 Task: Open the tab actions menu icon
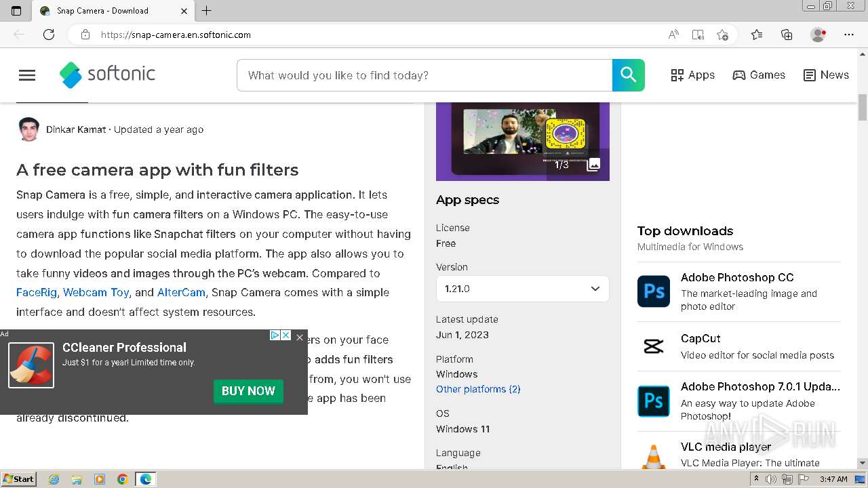click(x=16, y=11)
